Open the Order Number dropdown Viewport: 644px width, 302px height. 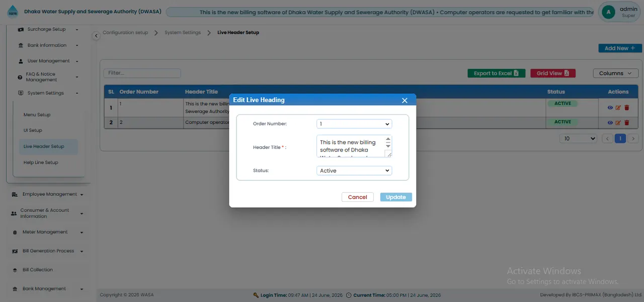pyautogui.click(x=354, y=124)
